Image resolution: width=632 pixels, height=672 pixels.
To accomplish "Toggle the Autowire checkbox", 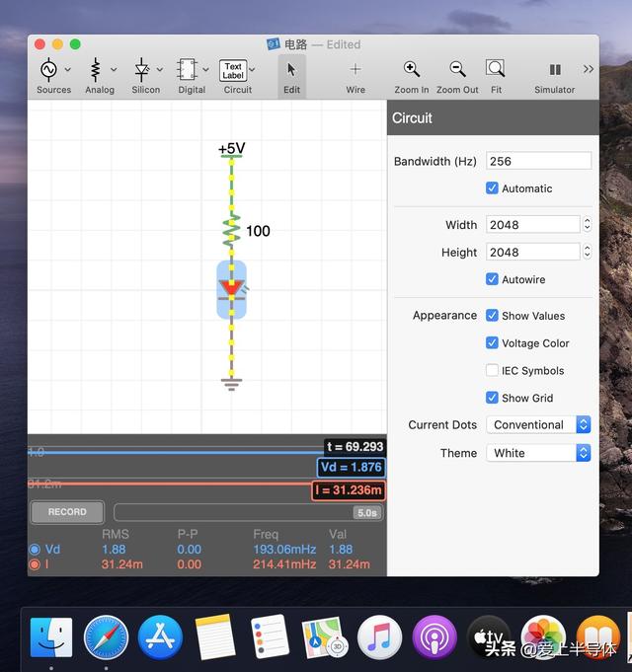I will point(492,279).
